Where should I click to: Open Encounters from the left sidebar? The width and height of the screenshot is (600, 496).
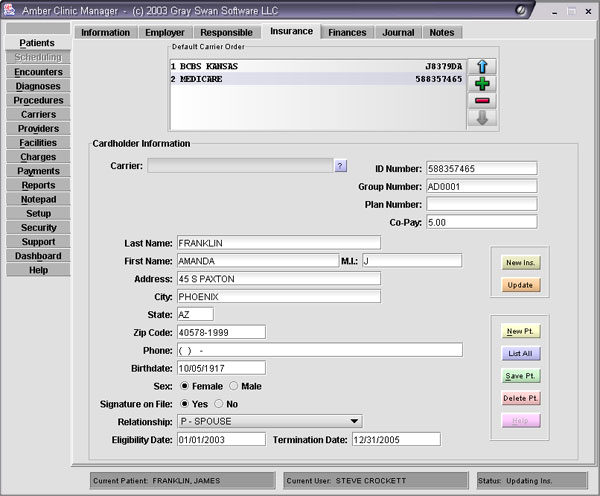pos(38,72)
